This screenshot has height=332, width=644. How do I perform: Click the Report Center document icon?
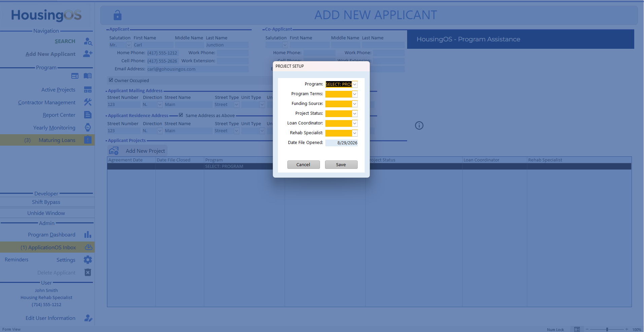[x=88, y=115]
